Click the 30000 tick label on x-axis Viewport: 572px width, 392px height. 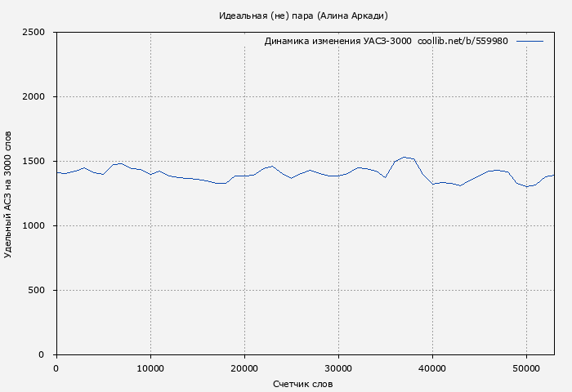coord(338,369)
